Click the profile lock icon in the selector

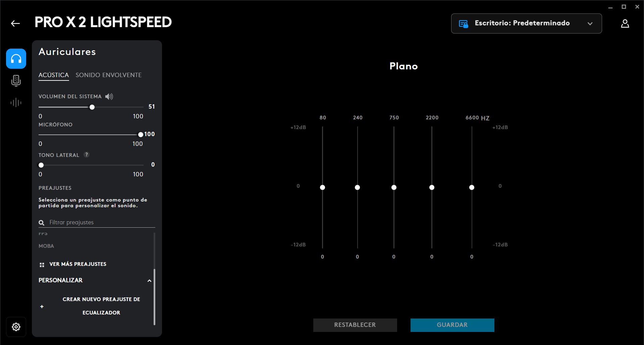464,24
